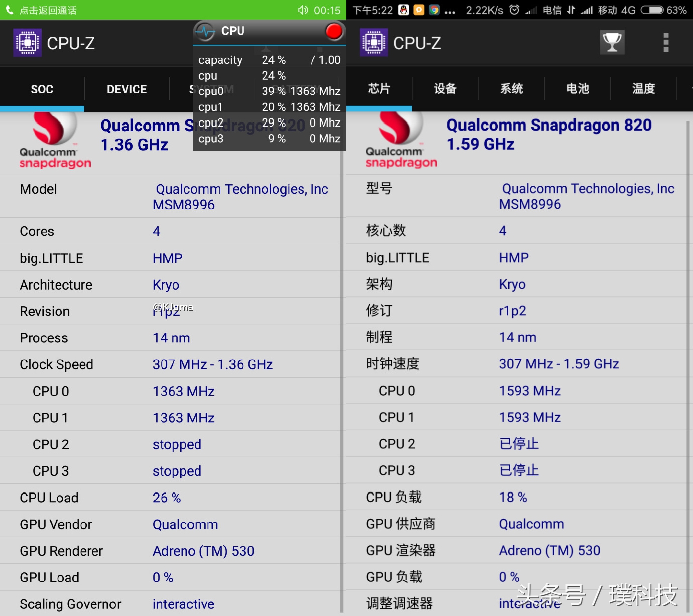Click the stopped value for CPU 2
Viewport: 693px width, 616px height.
click(177, 445)
